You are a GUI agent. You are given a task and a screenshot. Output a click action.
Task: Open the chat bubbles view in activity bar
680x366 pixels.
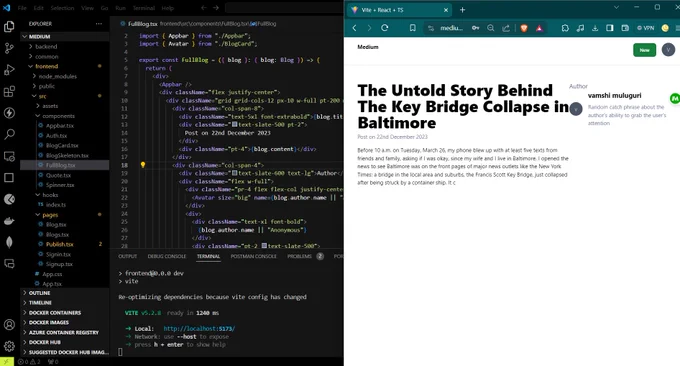[x=9, y=264]
